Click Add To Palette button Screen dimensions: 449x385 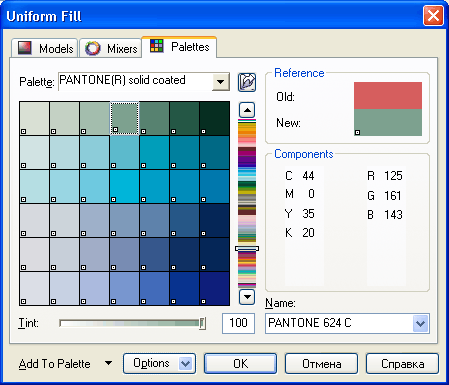point(55,364)
